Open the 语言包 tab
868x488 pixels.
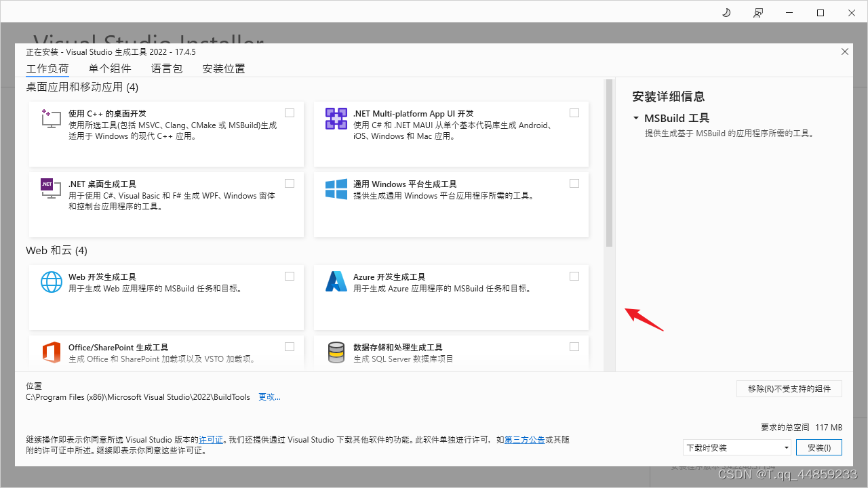click(167, 68)
